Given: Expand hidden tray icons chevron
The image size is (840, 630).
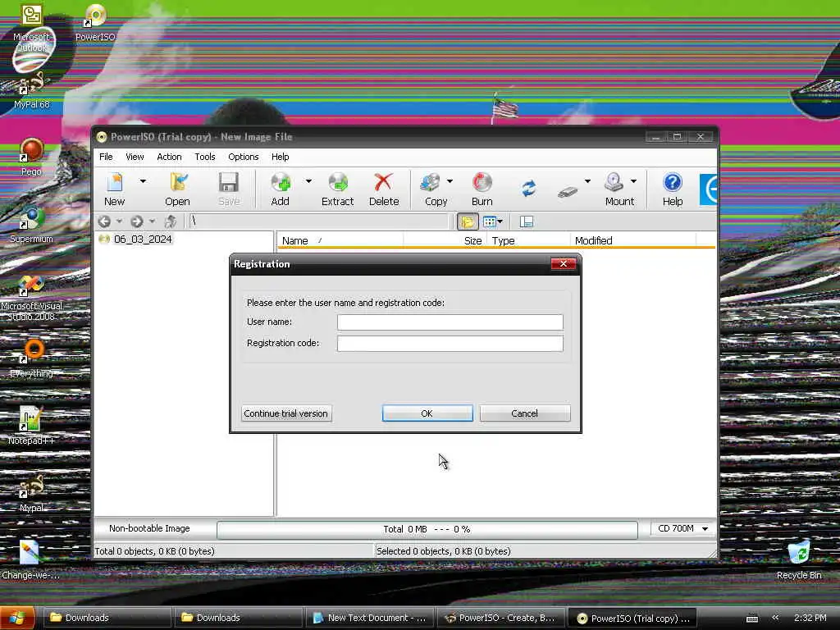Looking at the screenshot, I should coord(775,617).
